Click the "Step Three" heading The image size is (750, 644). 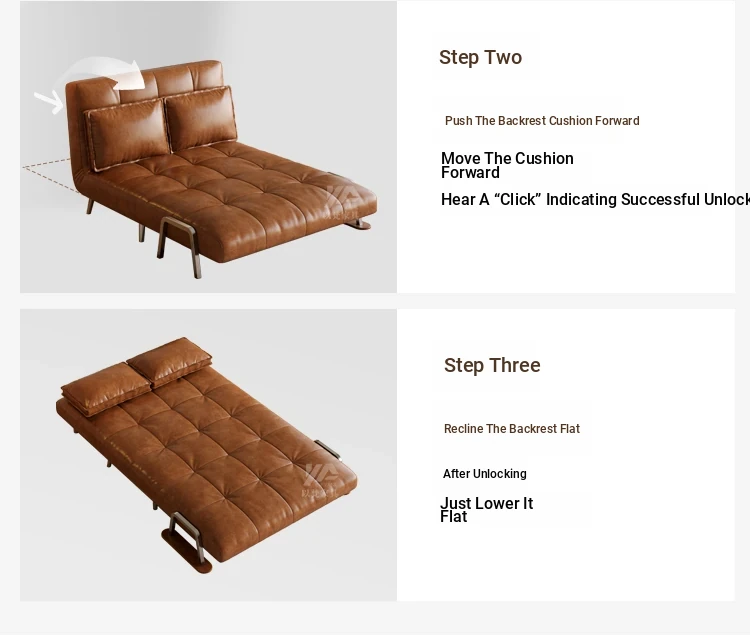pyautogui.click(x=492, y=366)
